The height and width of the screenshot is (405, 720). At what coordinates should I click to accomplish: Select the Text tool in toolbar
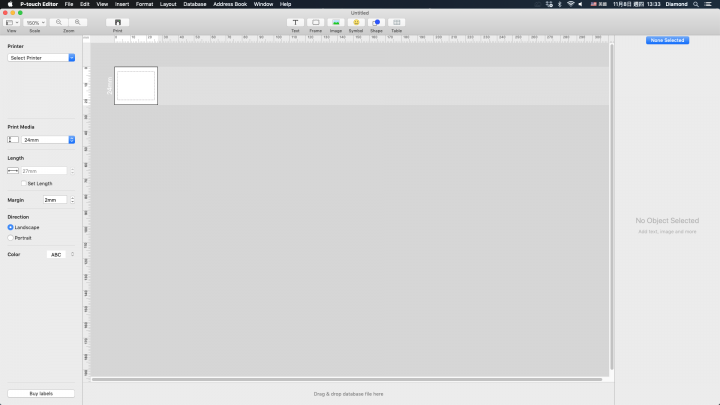coord(295,22)
